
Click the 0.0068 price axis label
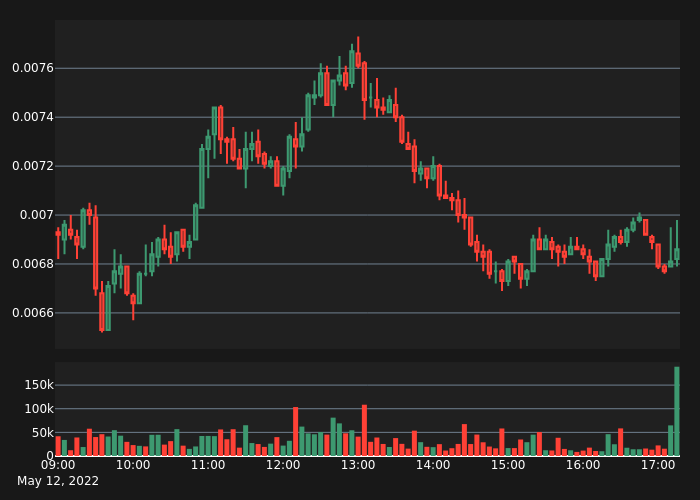33,264
